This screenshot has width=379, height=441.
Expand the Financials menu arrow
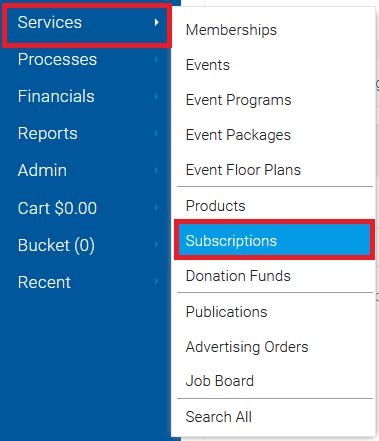tap(157, 97)
